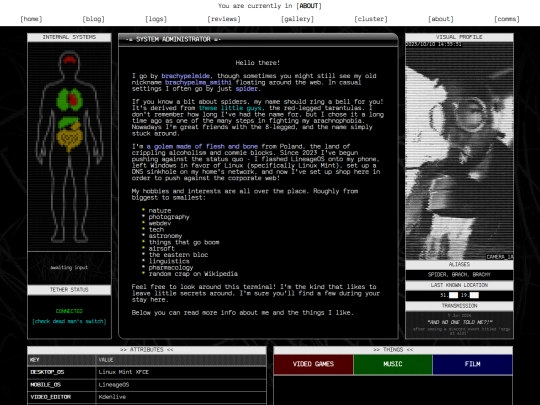Visit the [gallery] section
Viewport: 540px width, 405px height.
[x=298, y=19]
